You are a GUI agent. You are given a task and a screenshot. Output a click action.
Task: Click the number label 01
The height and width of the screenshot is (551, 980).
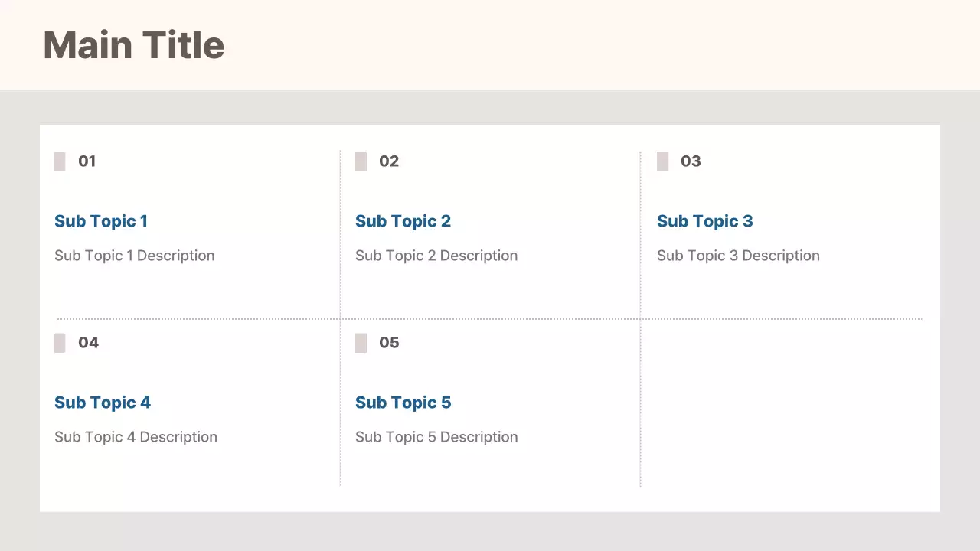tap(87, 161)
